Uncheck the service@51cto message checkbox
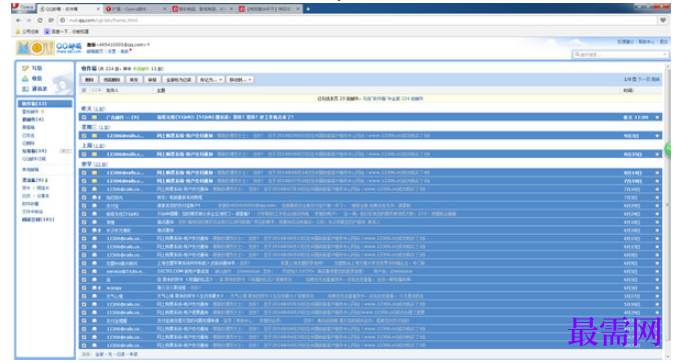 (84, 271)
